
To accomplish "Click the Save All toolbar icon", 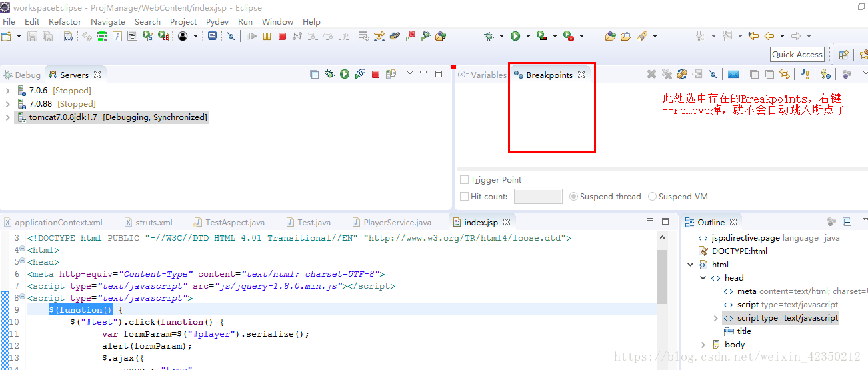I will click(x=47, y=36).
